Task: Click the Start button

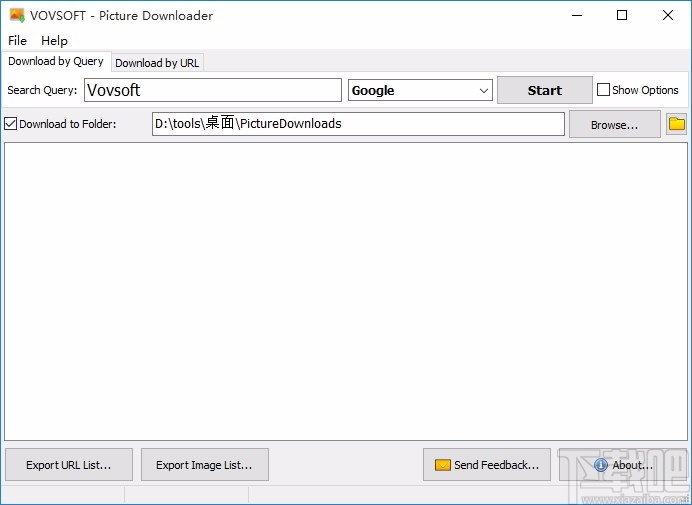Action: tap(545, 90)
